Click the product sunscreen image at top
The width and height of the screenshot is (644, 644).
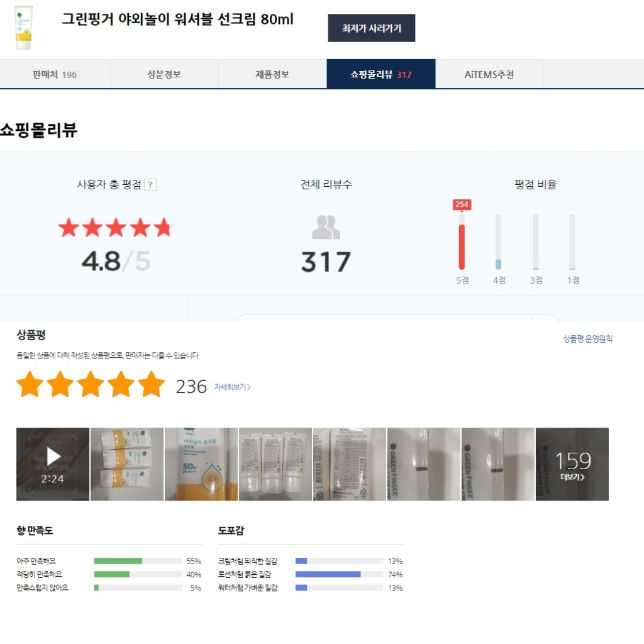click(23, 28)
